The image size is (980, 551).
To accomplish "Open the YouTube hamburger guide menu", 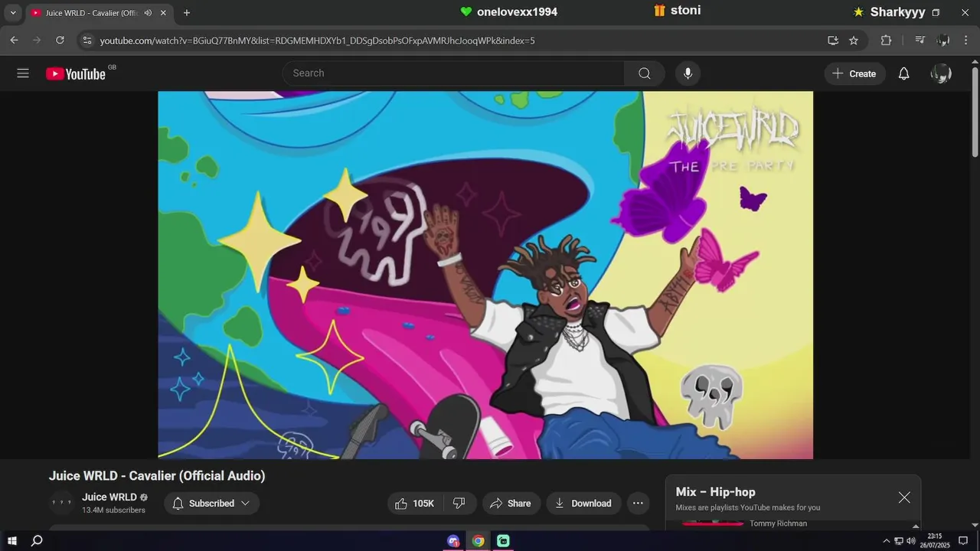I will [23, 73].
